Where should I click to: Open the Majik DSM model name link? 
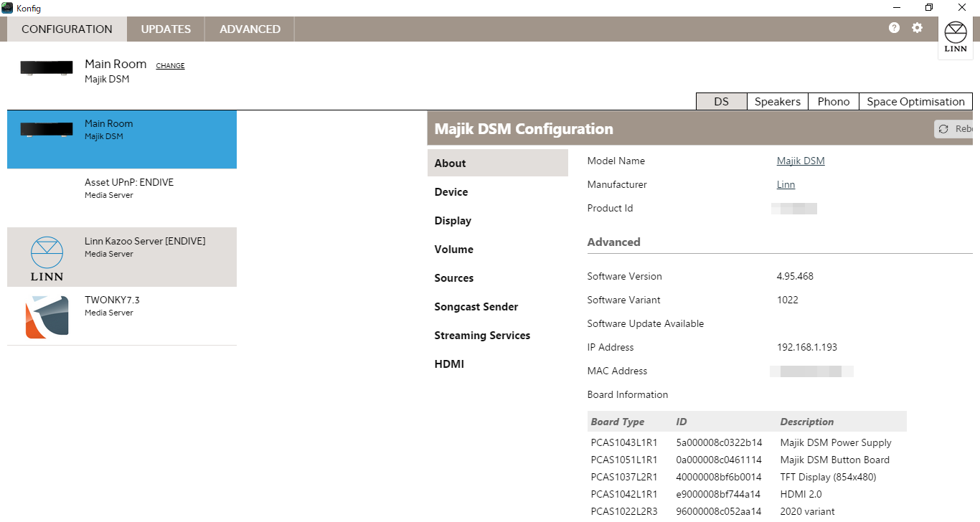coord(801,161)
